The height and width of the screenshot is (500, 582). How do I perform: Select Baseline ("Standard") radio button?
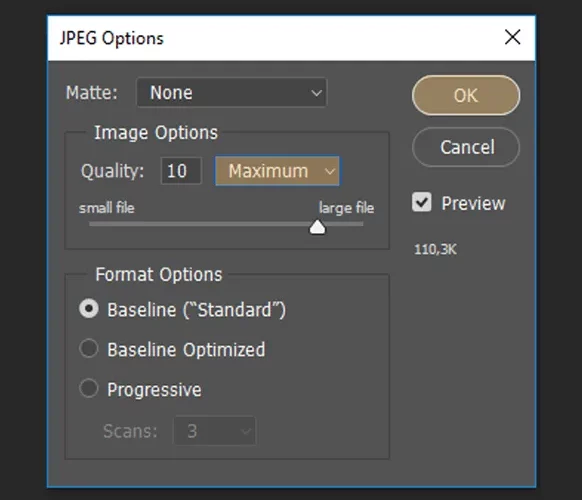[x=89, y=309]
